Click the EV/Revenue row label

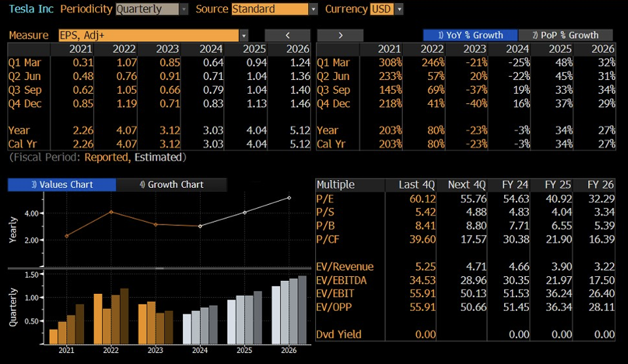click(x=345, y=266)
